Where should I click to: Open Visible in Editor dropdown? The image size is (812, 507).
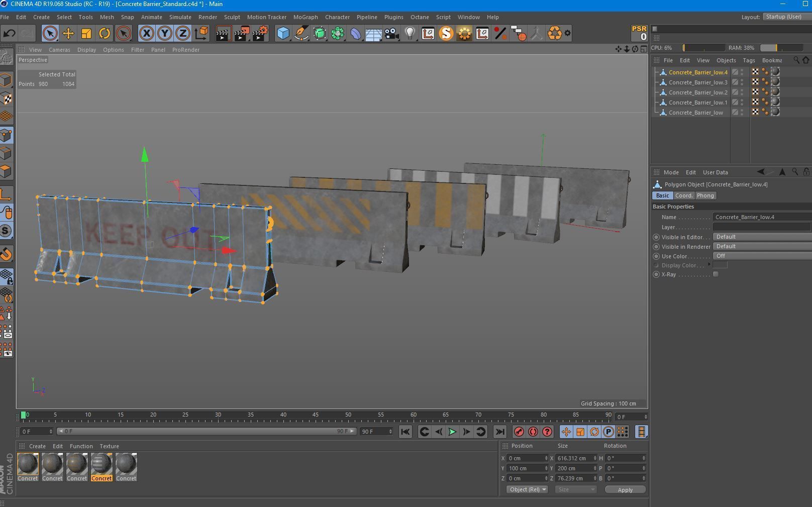point(762,237)
